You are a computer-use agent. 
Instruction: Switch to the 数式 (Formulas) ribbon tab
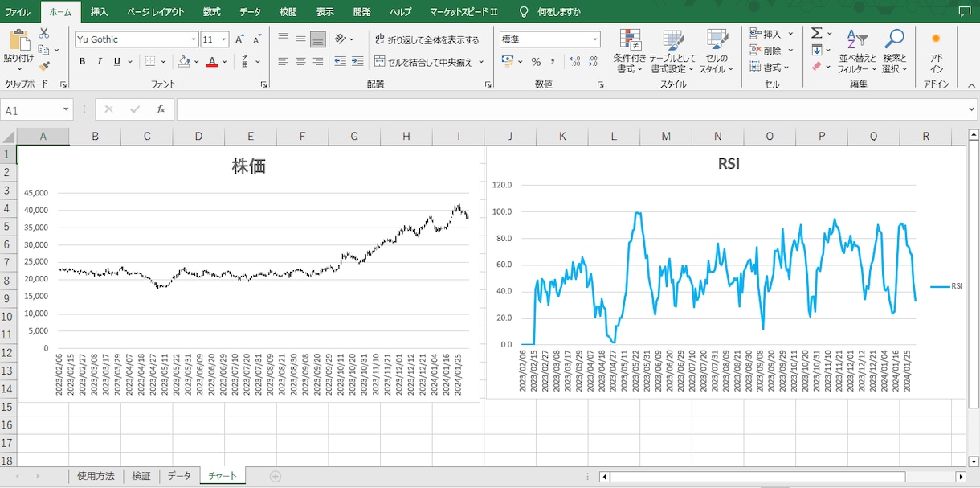212,12
